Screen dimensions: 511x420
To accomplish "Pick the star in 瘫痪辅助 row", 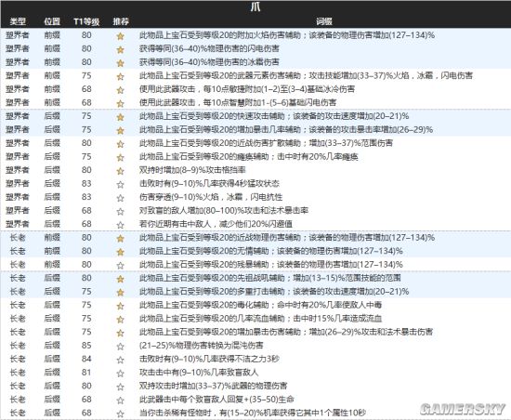I will click(120, 157).
